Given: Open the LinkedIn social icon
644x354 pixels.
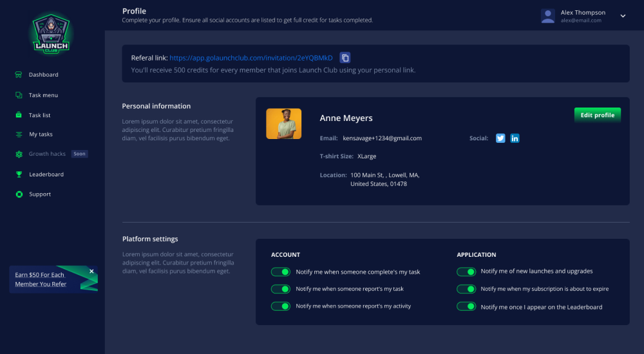Looking at the screenshot, I should point(515,138).
